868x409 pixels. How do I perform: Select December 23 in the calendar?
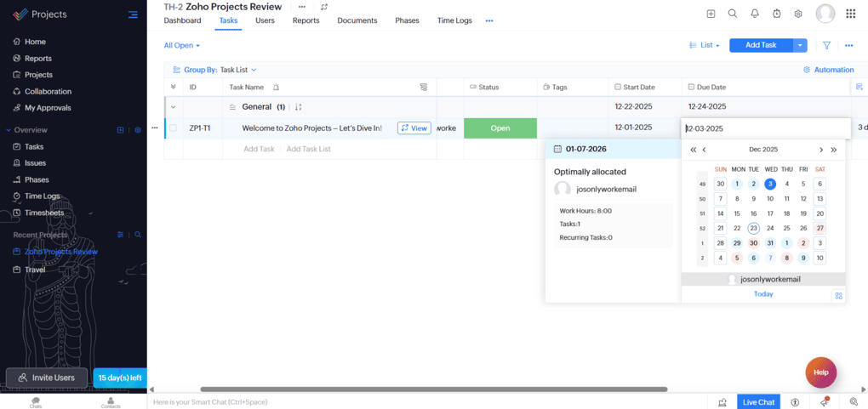(753, 228)
